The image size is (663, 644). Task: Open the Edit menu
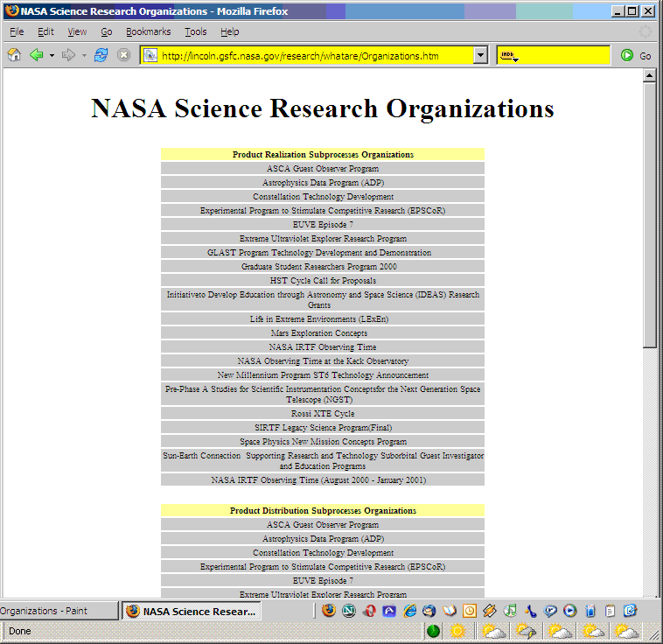[45, 31]
